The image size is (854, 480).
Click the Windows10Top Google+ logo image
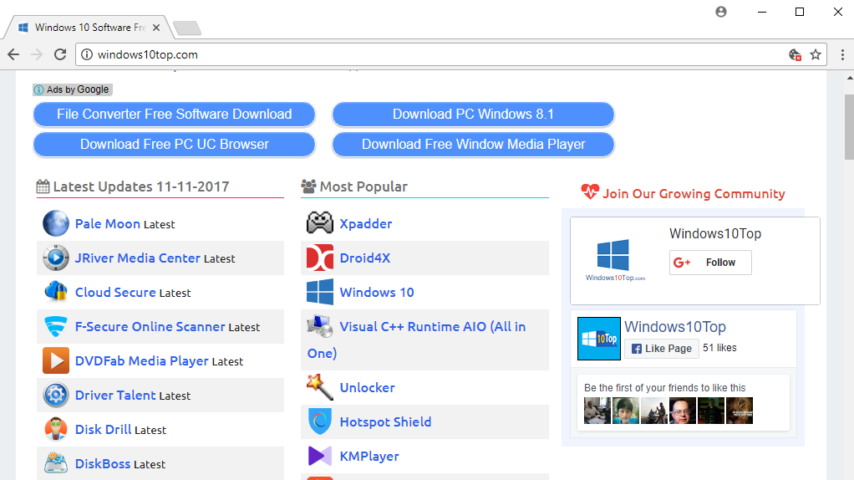click(x=614, y=260)
